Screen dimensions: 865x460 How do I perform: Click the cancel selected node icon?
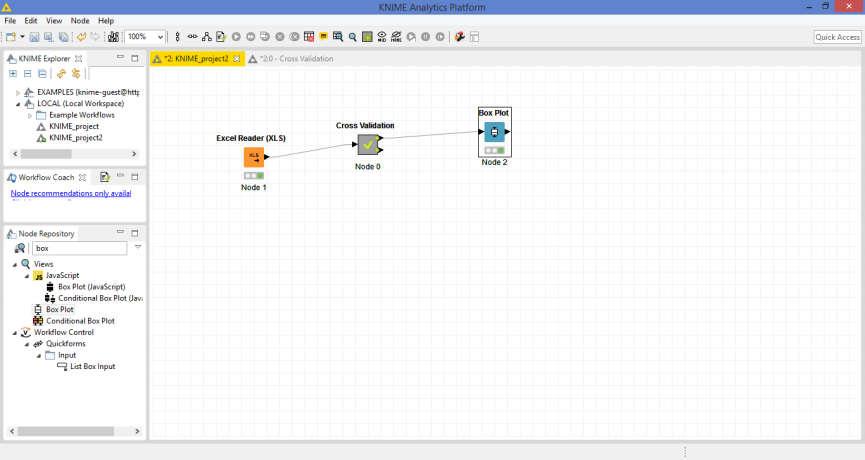(280, 37)
